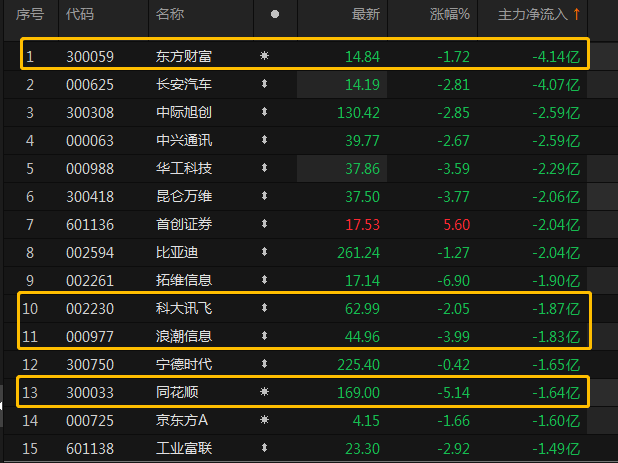Click stock code 601136
Screen dimensions: 618x463
point(90,225)
